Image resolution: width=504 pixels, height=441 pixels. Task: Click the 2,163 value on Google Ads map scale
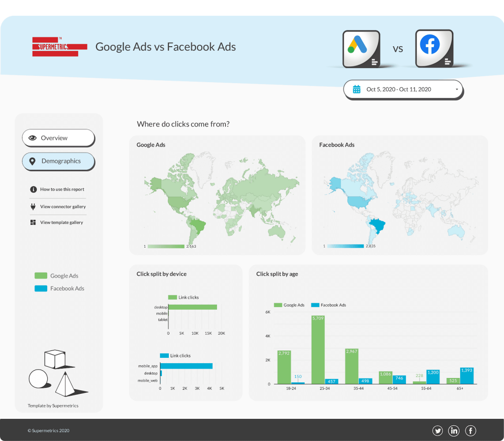pyautogui.click(x=191, y=247)
